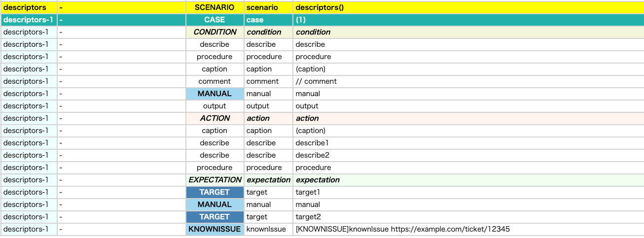Viewport: 644px width, 238px height.
Task: Click the italic EXPECTATION cell
Action: 215,180
